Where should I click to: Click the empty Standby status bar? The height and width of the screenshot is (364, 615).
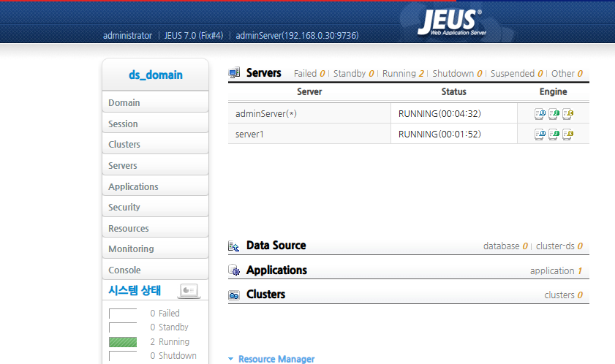click(x=123, y=327)
